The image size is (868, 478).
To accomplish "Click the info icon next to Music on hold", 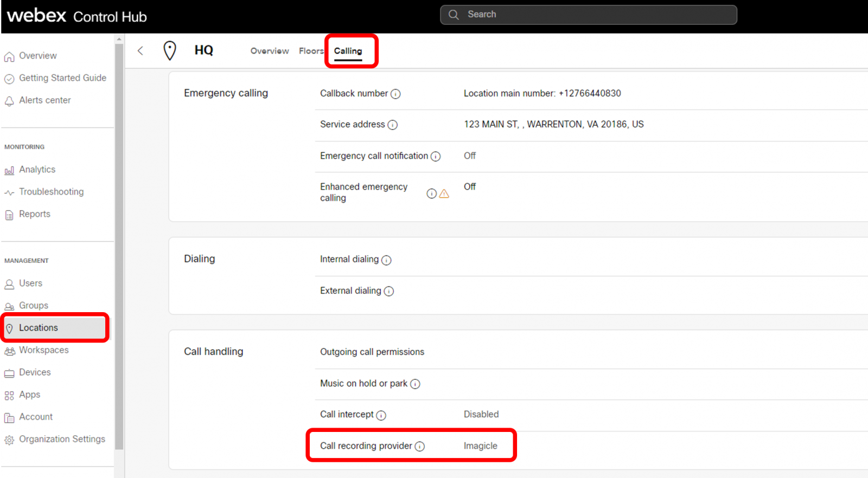I will (415, 384).
